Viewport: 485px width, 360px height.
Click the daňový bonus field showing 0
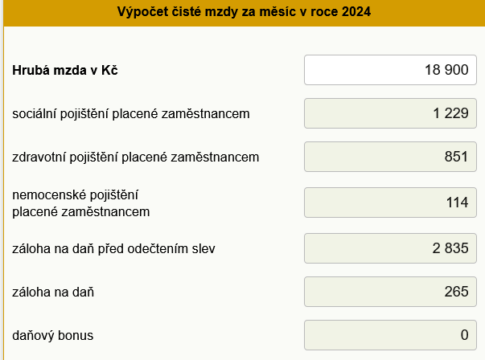pyautogui.click(x=390, y=335)
